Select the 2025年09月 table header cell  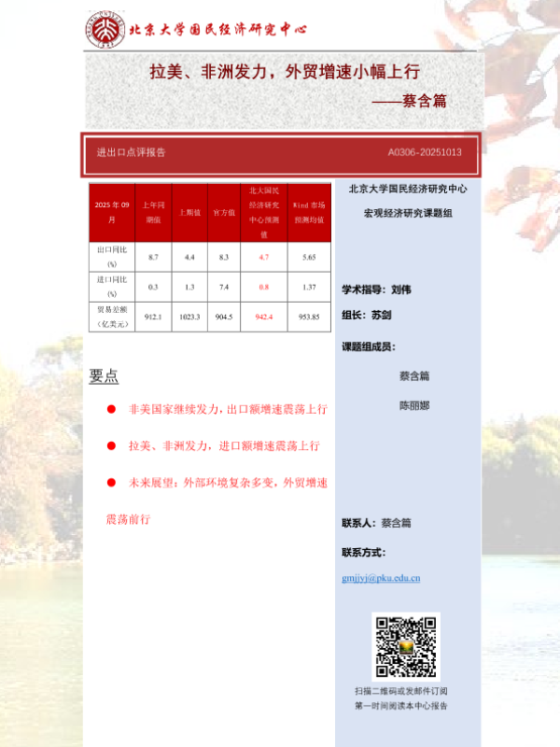pos(112,212)
